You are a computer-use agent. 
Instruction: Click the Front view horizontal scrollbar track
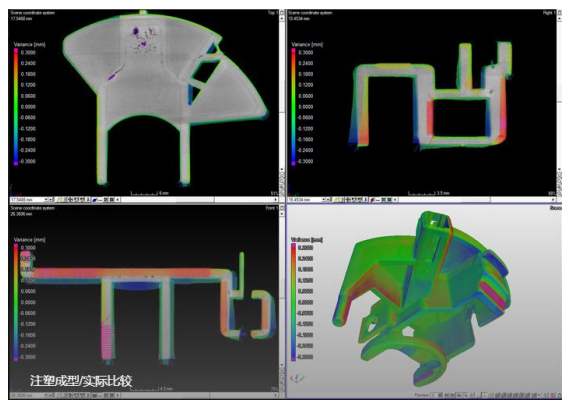[x=200, y=395]
